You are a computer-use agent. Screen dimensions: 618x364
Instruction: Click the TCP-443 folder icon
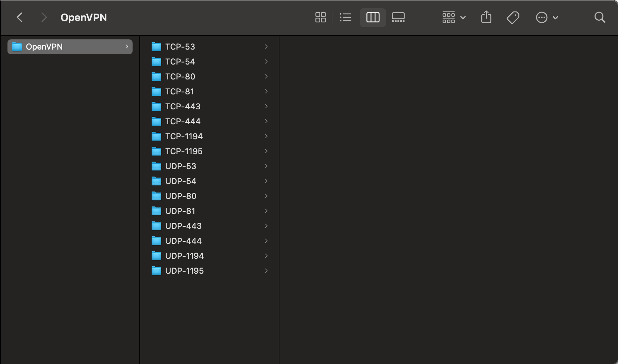pyautogui.click(x=156, y=106)
